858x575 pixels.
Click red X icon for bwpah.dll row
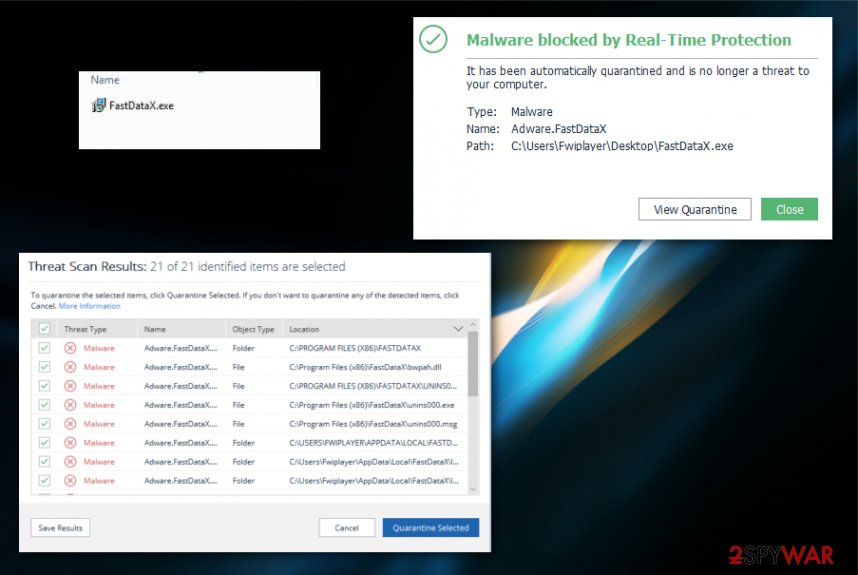[70, 367]
